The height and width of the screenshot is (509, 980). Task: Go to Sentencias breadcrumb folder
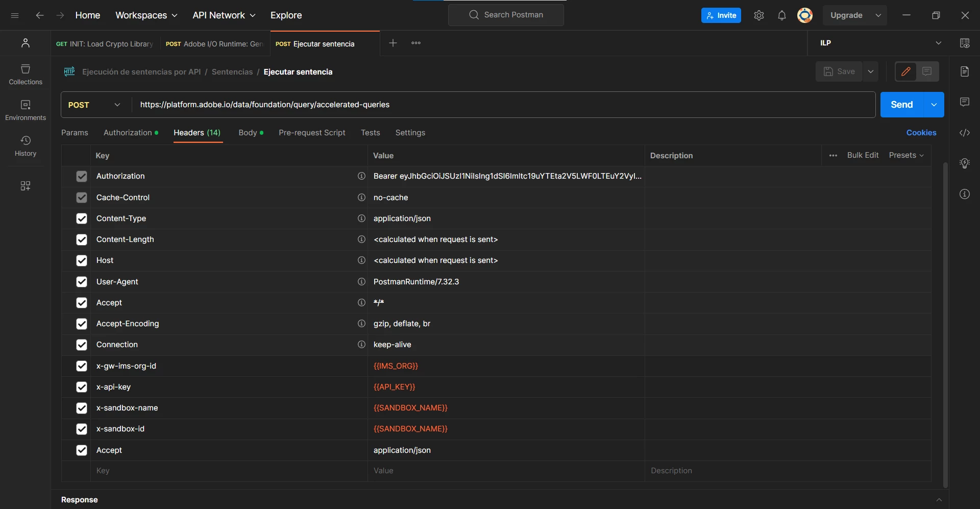coord(232,72)
